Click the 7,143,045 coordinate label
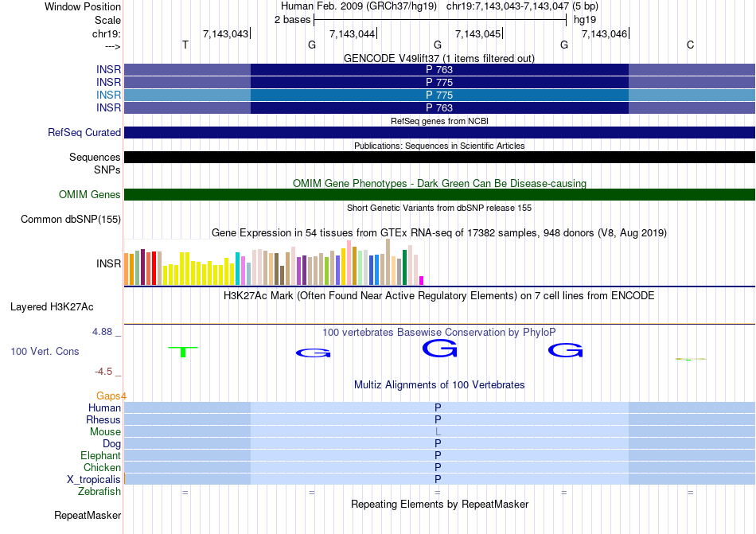The width and height of the screenshot is (756, 534). point(477,33)
